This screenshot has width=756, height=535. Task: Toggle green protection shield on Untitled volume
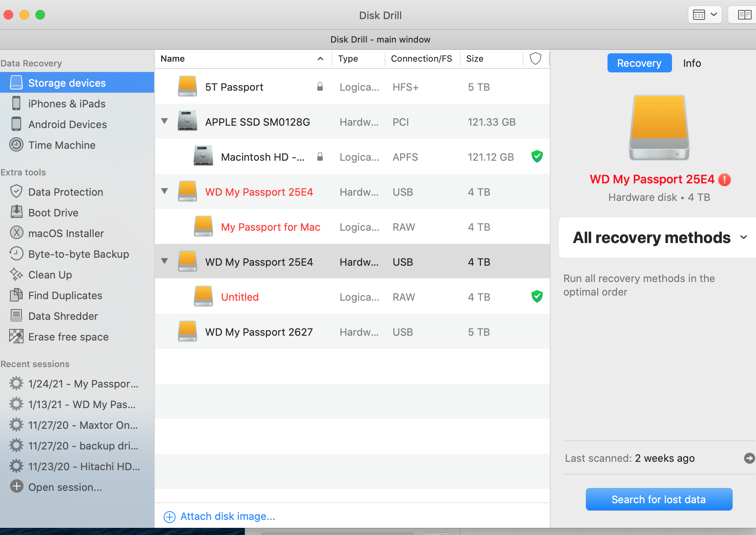coord(537,296)
